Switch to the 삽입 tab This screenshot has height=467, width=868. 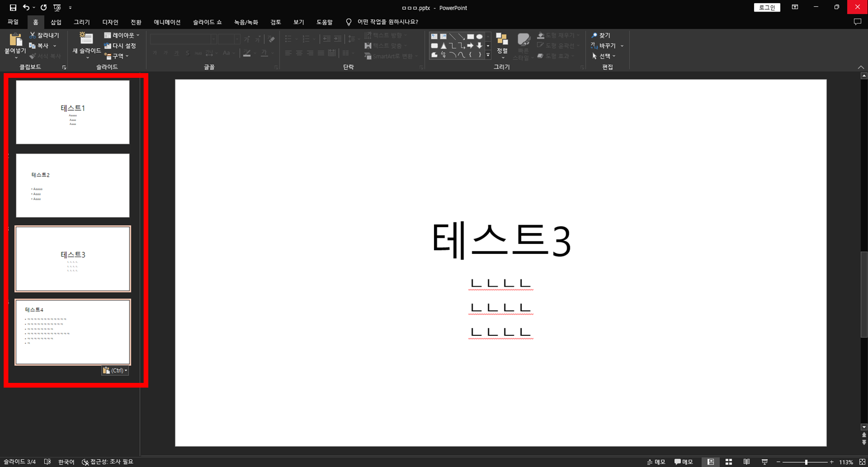click(x=56, y=22)
